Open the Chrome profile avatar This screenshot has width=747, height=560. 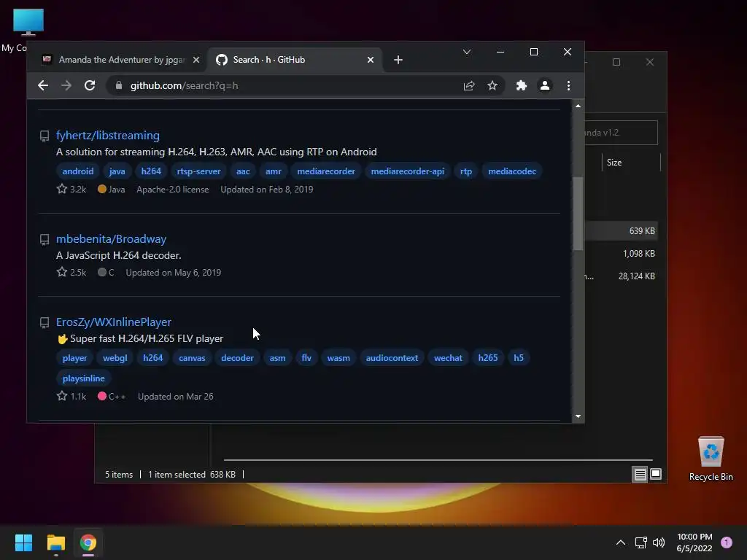(x=544, y=86)
